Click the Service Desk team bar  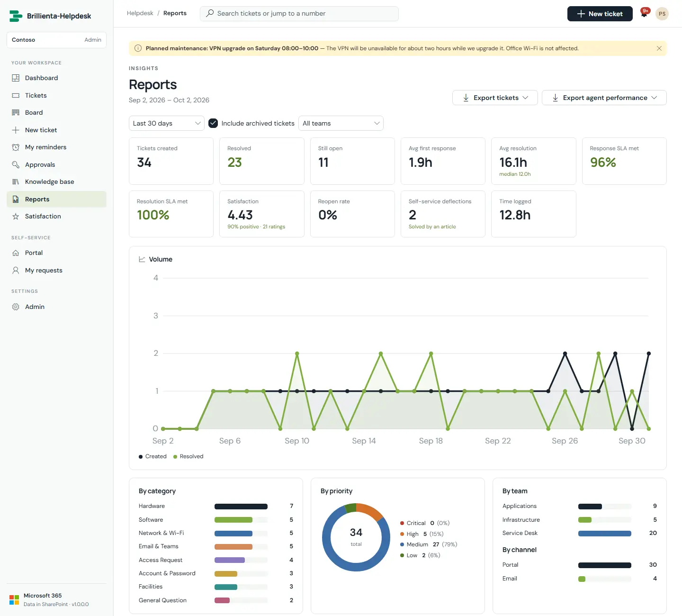[605, 534]
